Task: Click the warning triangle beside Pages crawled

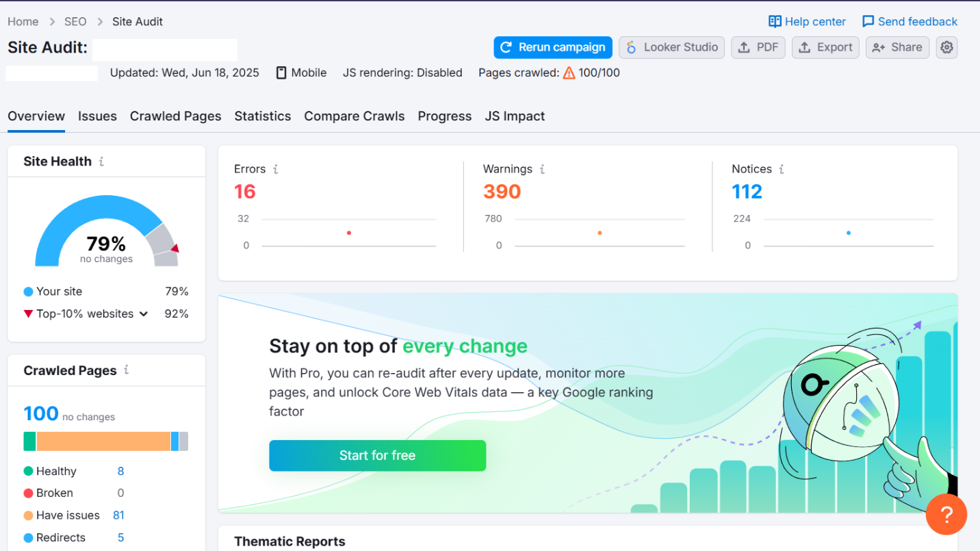Action: (x=569, y=73)
